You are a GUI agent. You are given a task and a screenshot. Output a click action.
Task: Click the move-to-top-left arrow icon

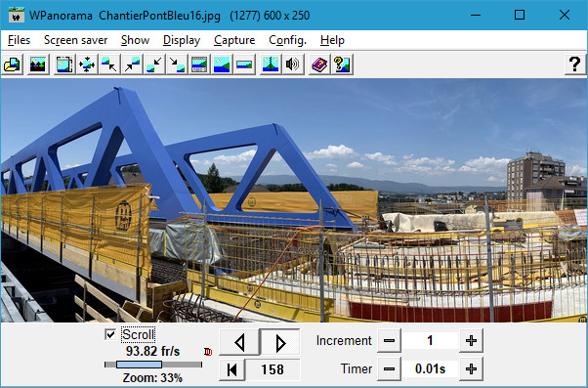(x=109, y=65)
